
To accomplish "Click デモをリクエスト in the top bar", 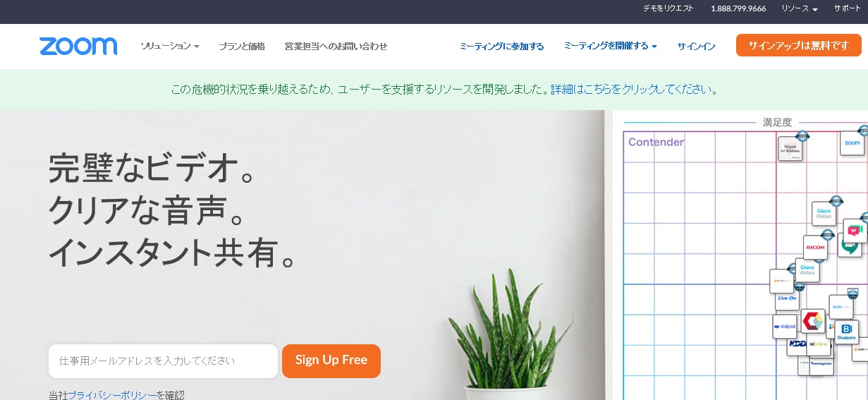I will click(668, 8).
